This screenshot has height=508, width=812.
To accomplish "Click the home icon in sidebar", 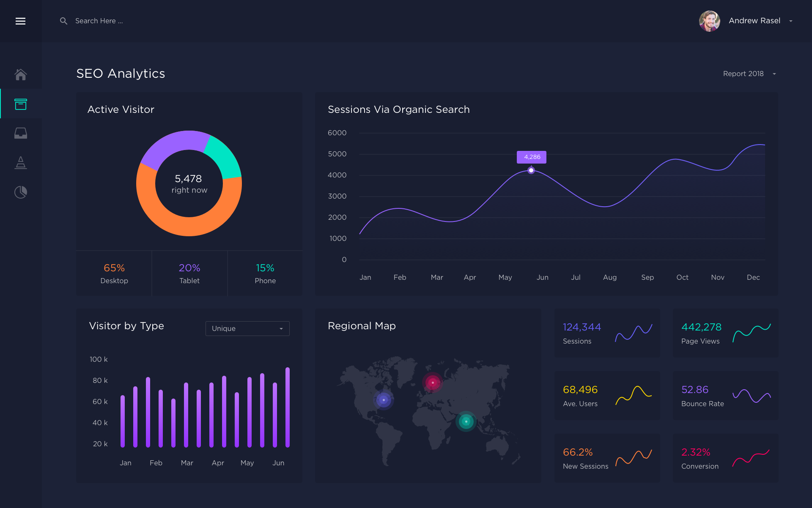I will (x=20, y=76).
